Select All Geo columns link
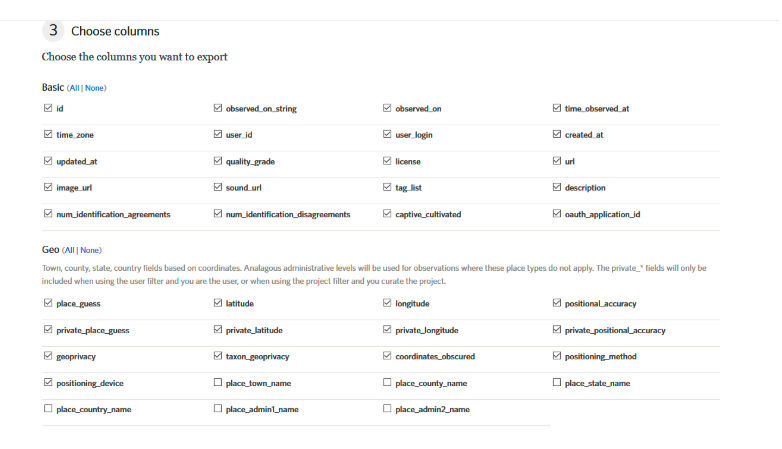This screenshot has width=782, height=449. (69, 249)
